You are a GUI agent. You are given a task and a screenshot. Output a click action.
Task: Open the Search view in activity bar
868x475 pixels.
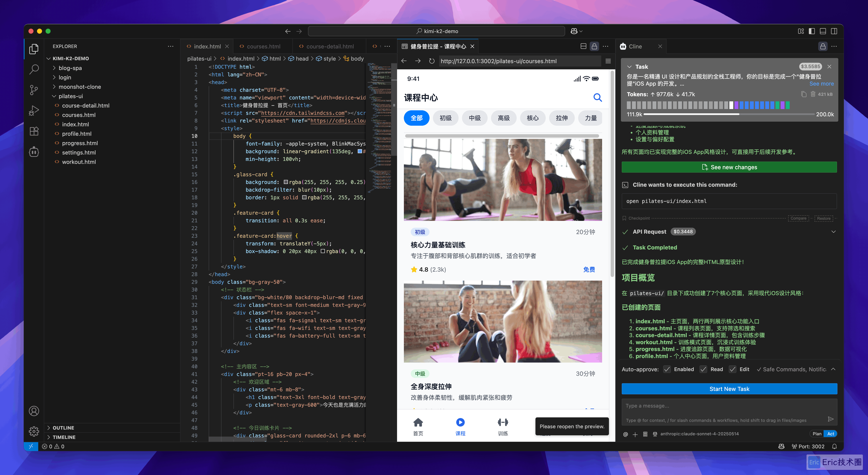(x=34, y=69)
